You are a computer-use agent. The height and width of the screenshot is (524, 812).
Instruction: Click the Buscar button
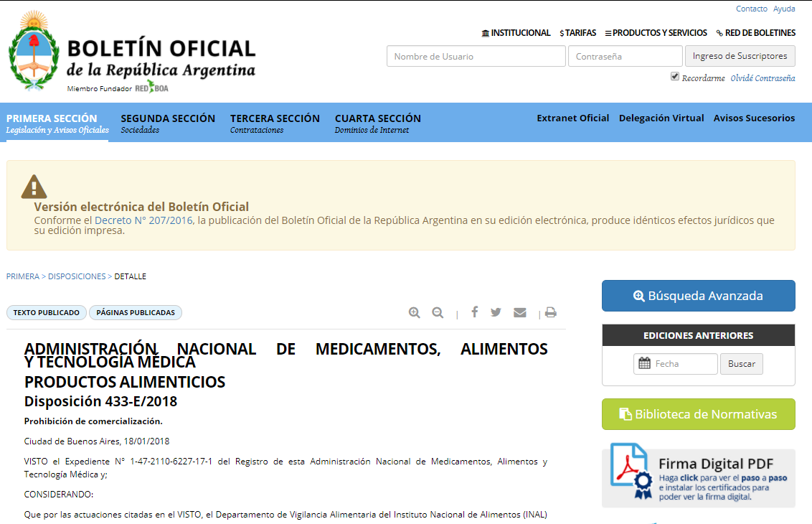[x=741, y=364]
